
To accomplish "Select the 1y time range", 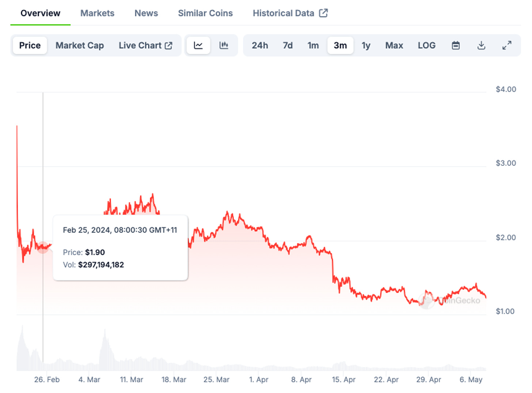I will (x=366, y=46).
